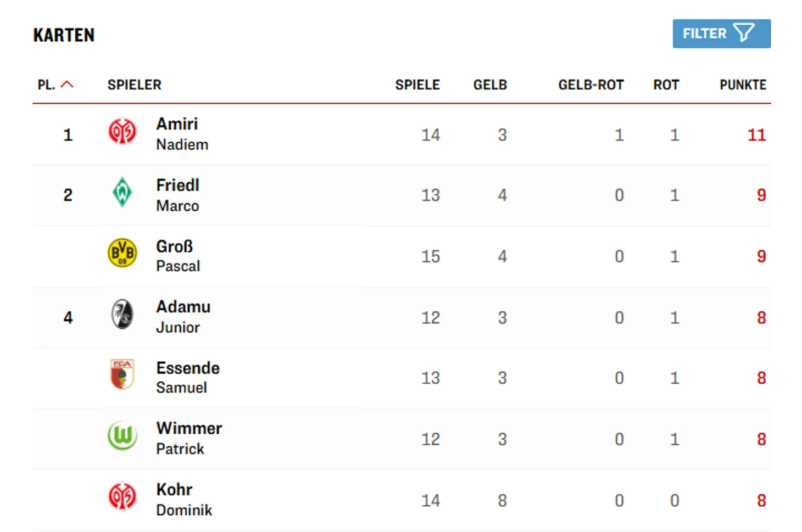Image resolution: width=802 pixels, height=532 pixels.
Task: Click the FC Augsburg crest beside Essende
Action: [x=122, y=374]
